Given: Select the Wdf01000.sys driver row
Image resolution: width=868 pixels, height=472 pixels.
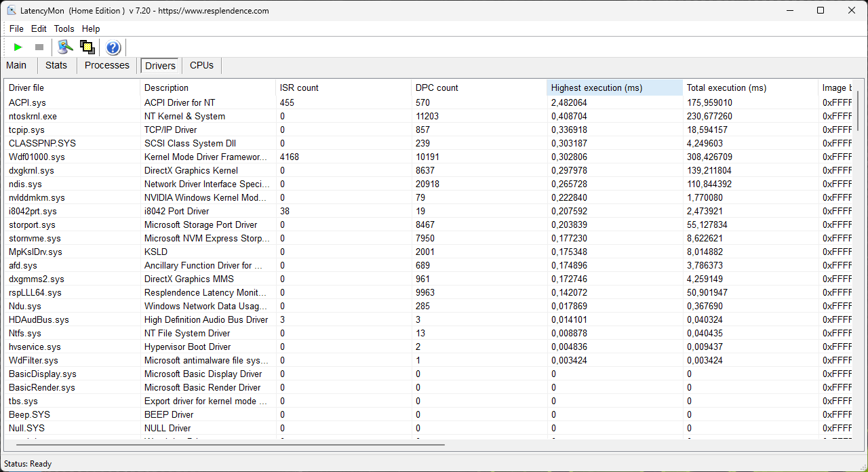Looking at the screenshot, I should pyautogui.click(x=429, y=157).
